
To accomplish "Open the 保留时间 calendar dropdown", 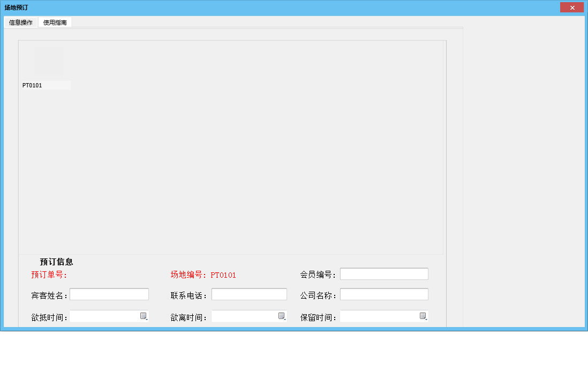I will click(x=424, y=316).
